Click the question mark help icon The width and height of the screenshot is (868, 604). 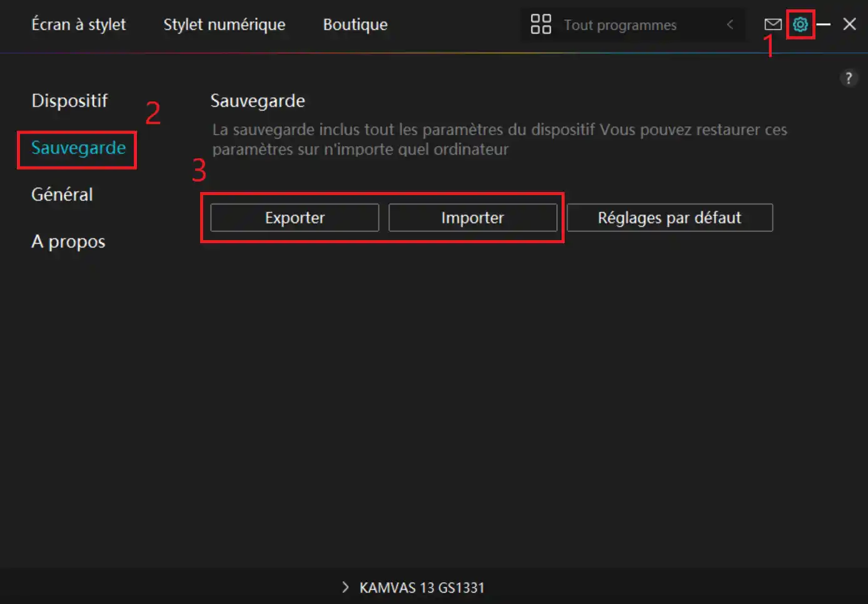(849, 78)
